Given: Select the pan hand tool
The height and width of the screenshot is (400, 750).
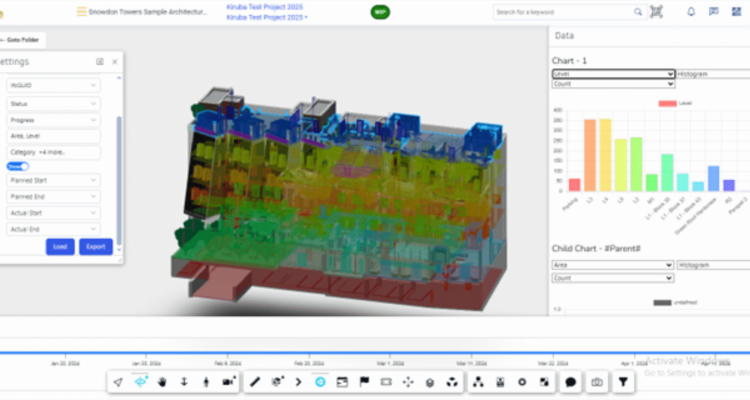Looking at the screenshot, I should pyautogui.click(x=162, y=382).
